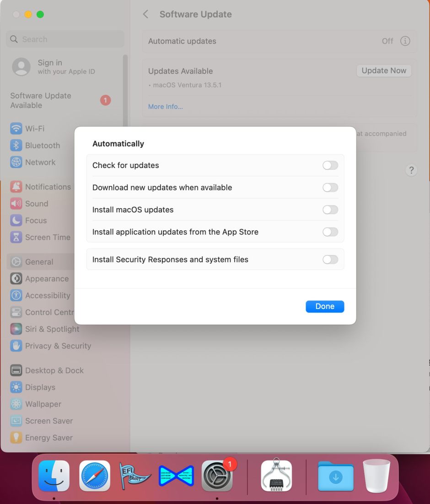Open Notifications settings

click(x=48, y=187)
